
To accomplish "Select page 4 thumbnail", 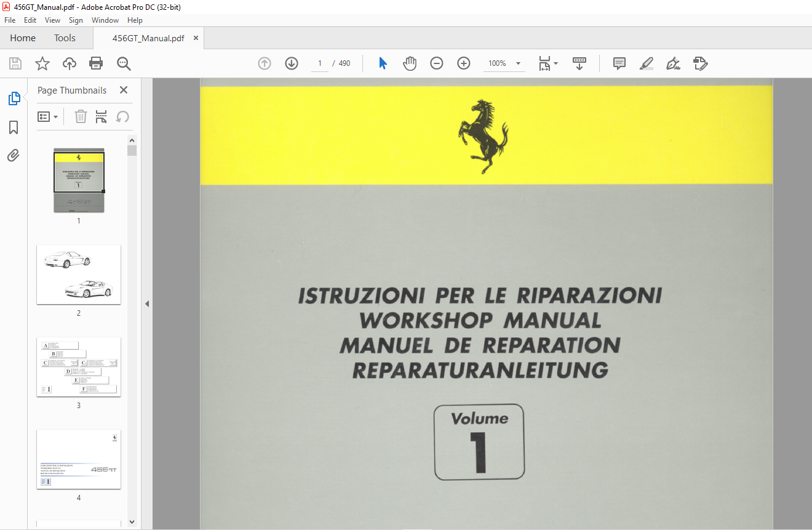I will pos(79,459).
